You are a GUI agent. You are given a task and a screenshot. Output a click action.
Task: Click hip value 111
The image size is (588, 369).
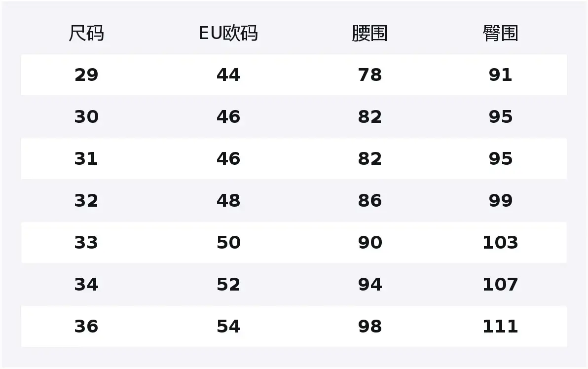pos(500,327)
